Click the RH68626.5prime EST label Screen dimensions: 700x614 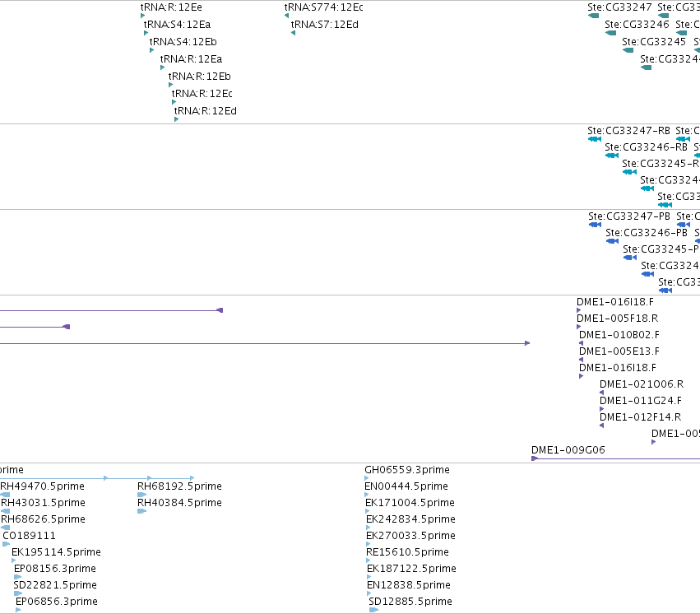(43, 519)
